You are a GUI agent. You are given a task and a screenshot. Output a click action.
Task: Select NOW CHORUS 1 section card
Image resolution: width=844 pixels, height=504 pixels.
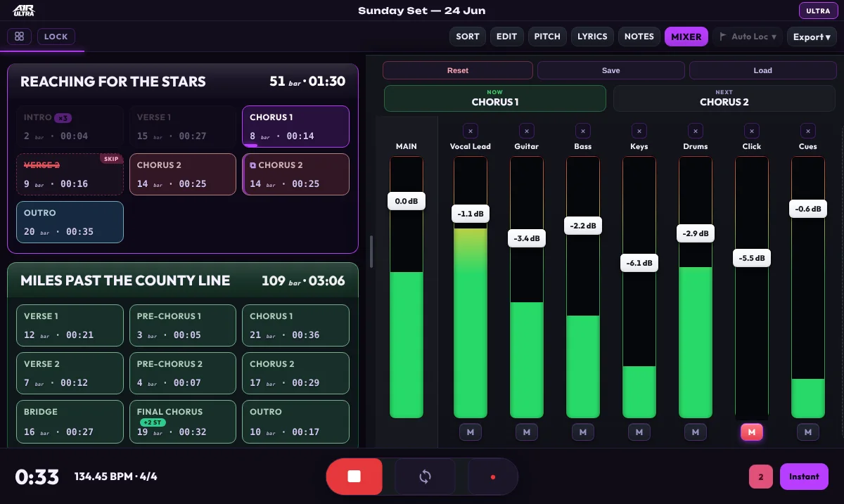[x=494, y=98]
